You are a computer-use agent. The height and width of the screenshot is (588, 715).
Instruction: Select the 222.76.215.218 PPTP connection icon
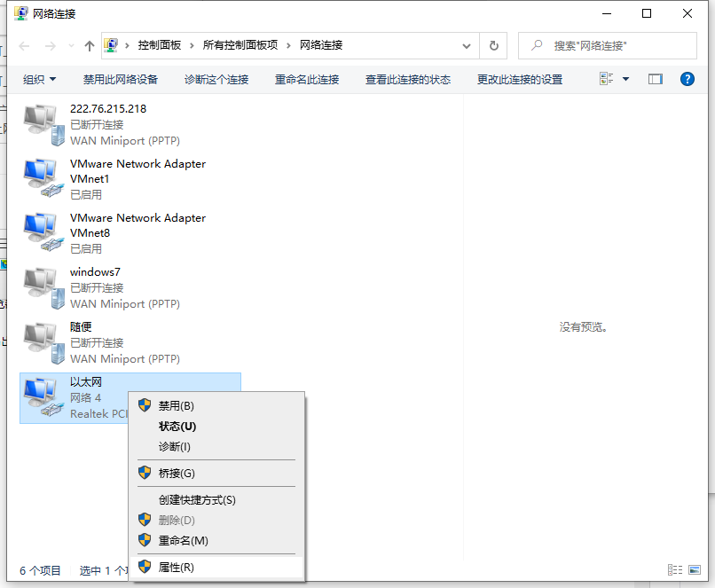42,123
